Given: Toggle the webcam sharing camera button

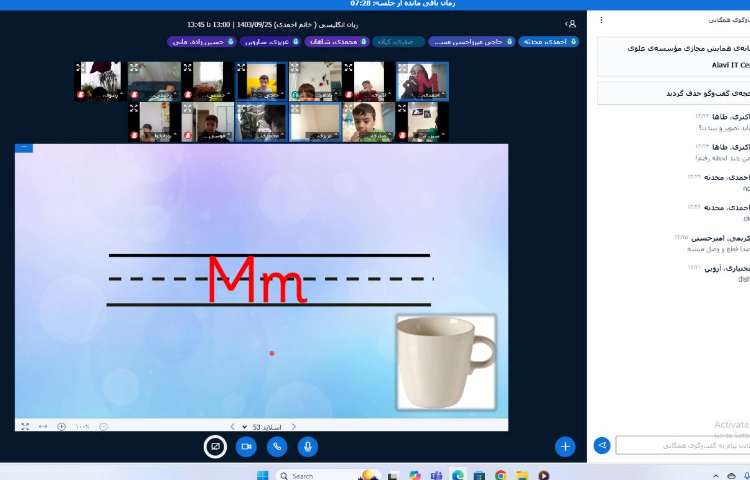Looking at the screenshot, I should 246,447.
